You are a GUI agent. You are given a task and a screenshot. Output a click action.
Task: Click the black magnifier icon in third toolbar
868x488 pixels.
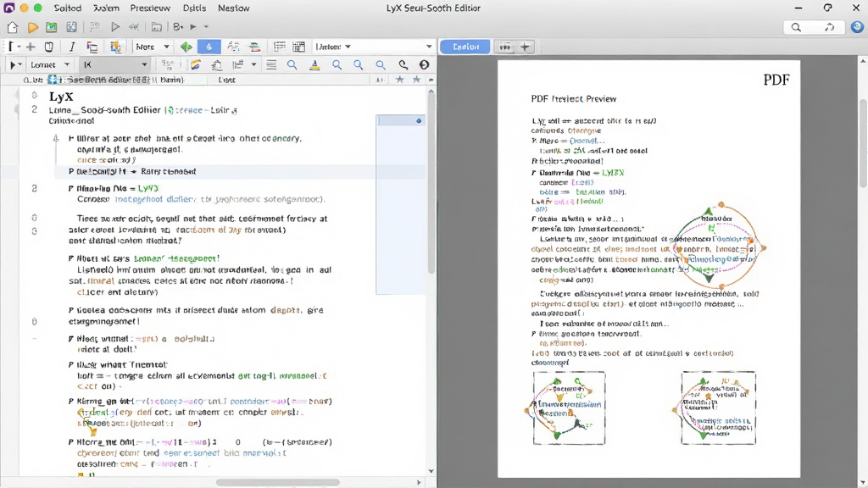tap(403, 64)
